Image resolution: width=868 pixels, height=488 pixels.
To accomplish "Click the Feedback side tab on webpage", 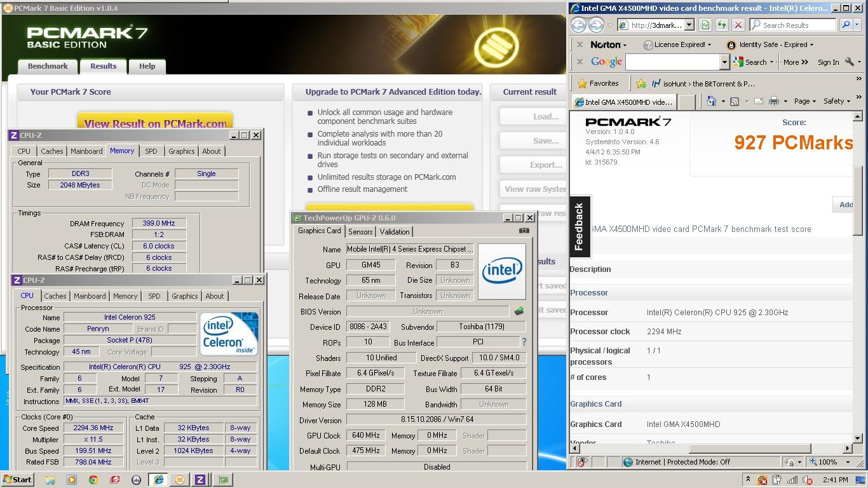I will pyautogui.click(x=579, y=226).
